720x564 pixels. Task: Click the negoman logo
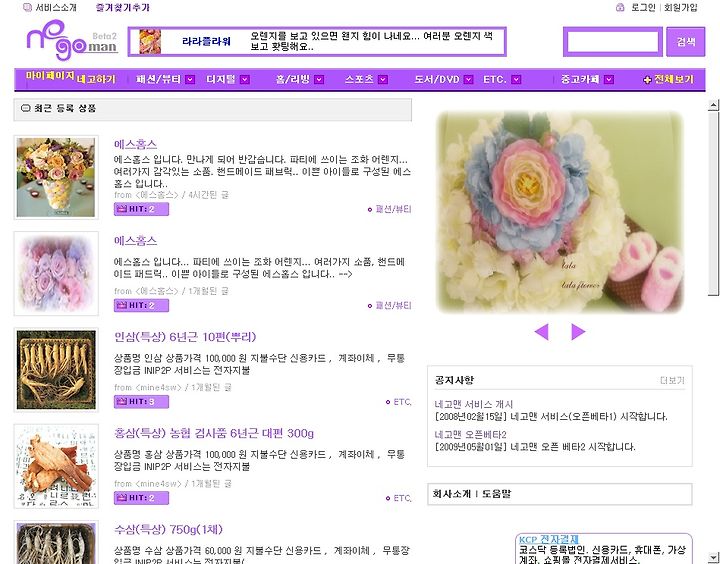coord(72,40)
